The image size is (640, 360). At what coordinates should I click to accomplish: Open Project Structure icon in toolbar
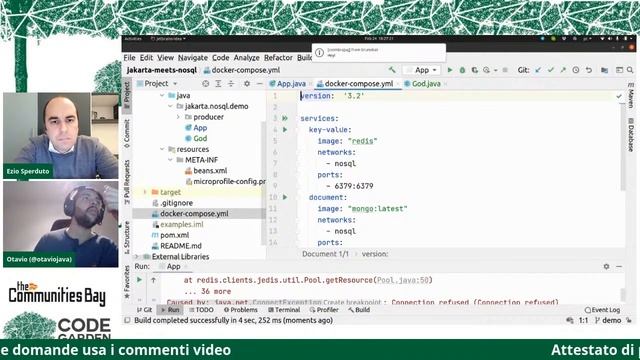[x=604, y=70]
